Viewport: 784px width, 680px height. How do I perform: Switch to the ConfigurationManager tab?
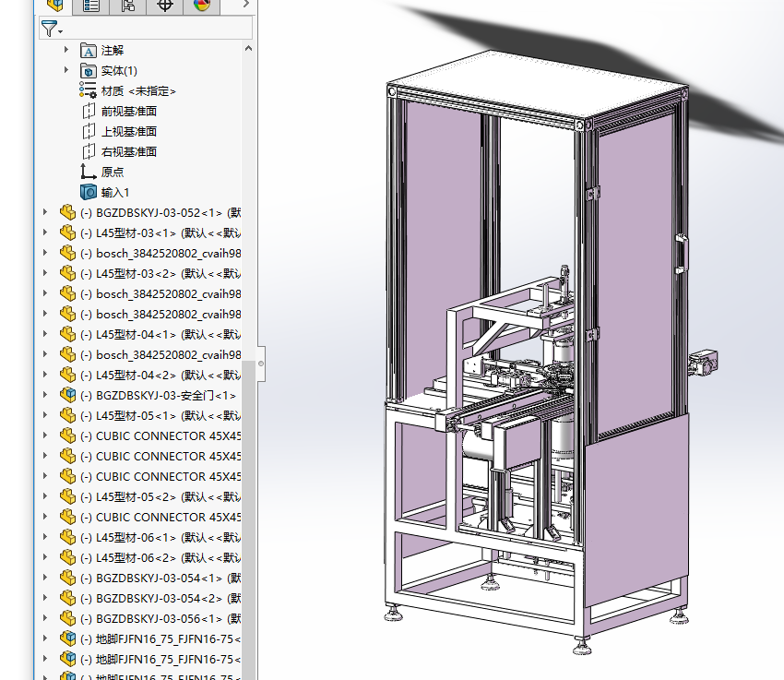pyautogui.click(x=128, y=6)
